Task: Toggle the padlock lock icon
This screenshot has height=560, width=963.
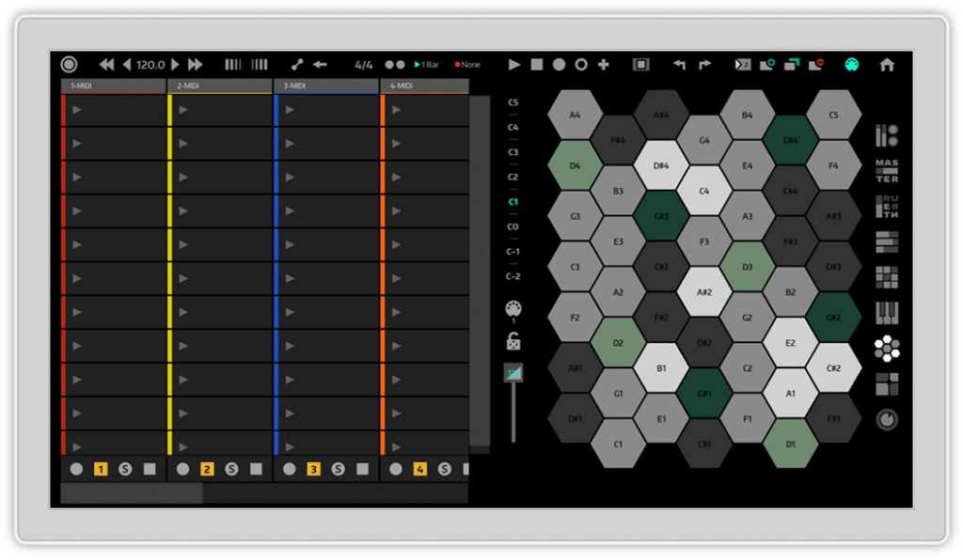Action: pos(513,340)
